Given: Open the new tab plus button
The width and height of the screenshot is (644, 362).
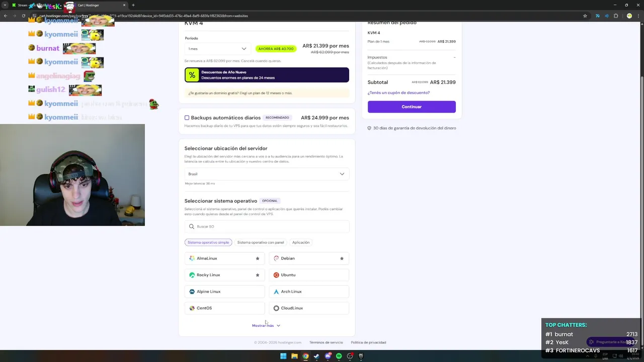Looking at the screenshot, I should click(133, 5).
